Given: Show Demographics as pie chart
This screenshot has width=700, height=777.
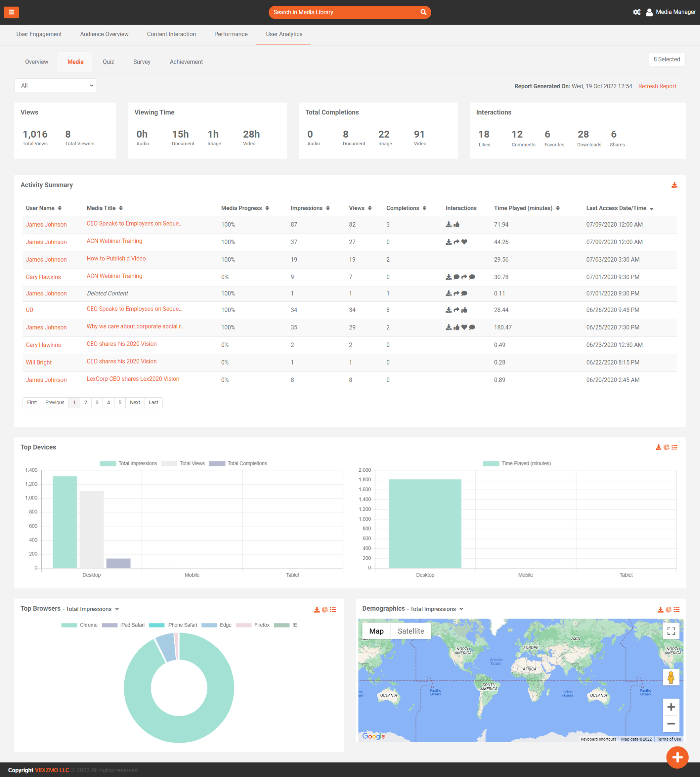Looking at the screenshot, I should (x=668, y=610).
